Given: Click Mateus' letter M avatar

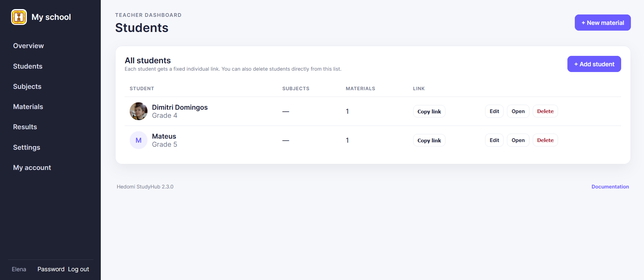Looking at the screenshot, I should pyautogui.click(x=138, y=140).
